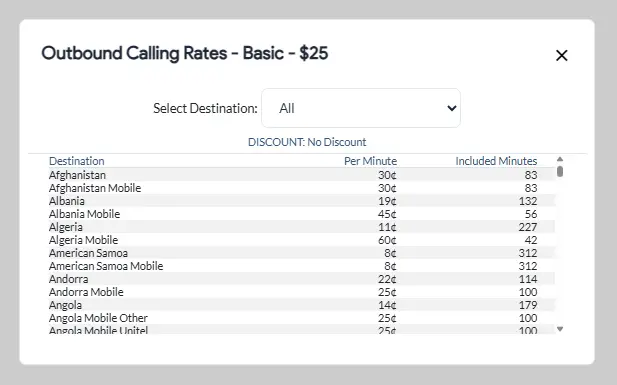Click the 42 included minutes value
The width and height of the screenshot is (617, 385).
click(531, 240)
